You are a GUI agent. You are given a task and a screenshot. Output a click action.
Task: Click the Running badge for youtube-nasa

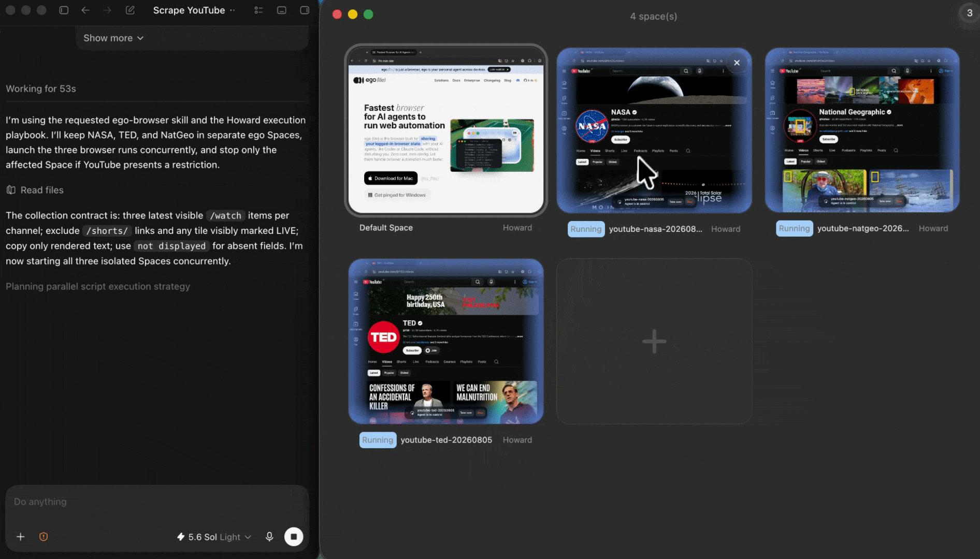click(x=586, y=229)
